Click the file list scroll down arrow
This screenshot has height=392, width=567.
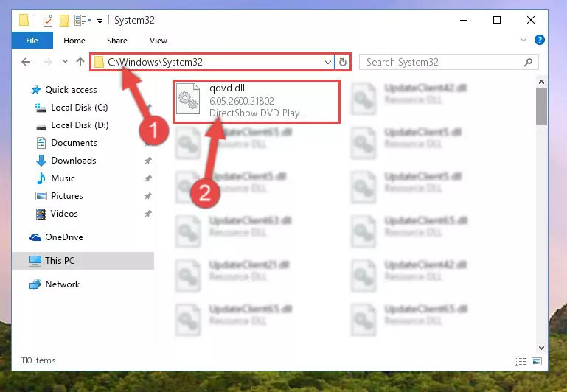point(541,348)
